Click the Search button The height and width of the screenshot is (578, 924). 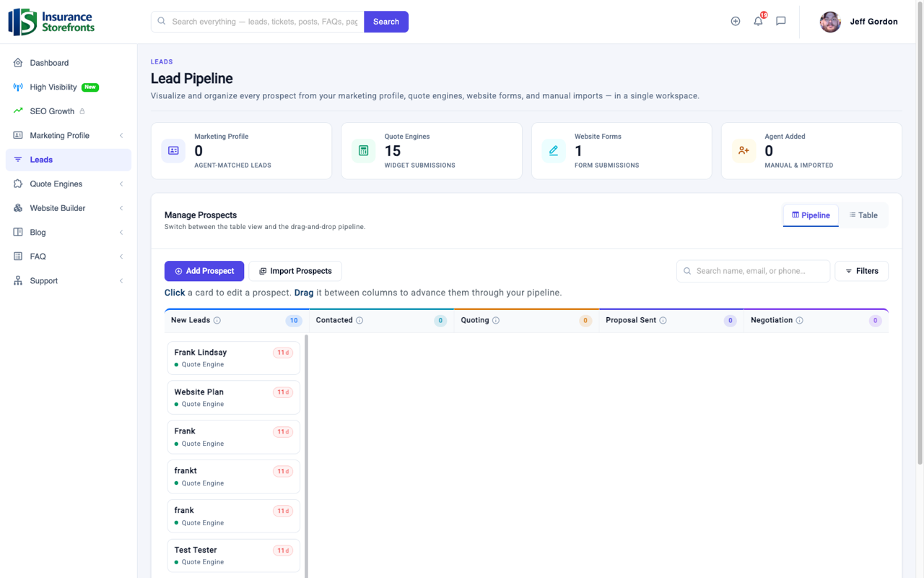(x=386, y=22)
